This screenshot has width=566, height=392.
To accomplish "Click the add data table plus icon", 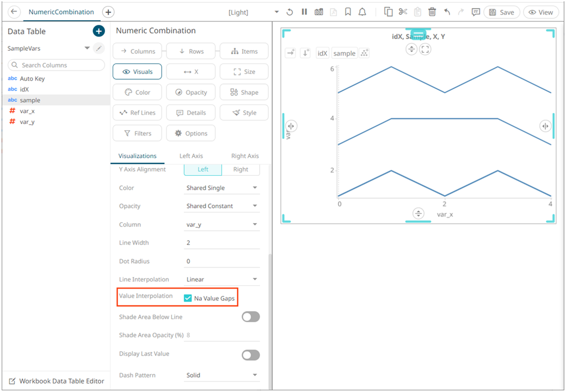I will pyautogui.click(x=99, y=31).
